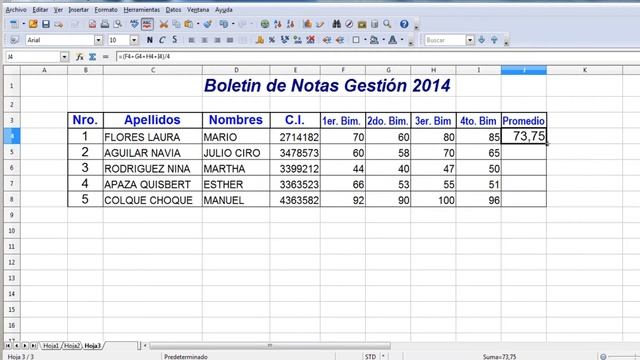The width and height of the screenshot is (640, 360).
Task: Switch to the Hoja1 sheet tab
Action: tap(51, 346)
